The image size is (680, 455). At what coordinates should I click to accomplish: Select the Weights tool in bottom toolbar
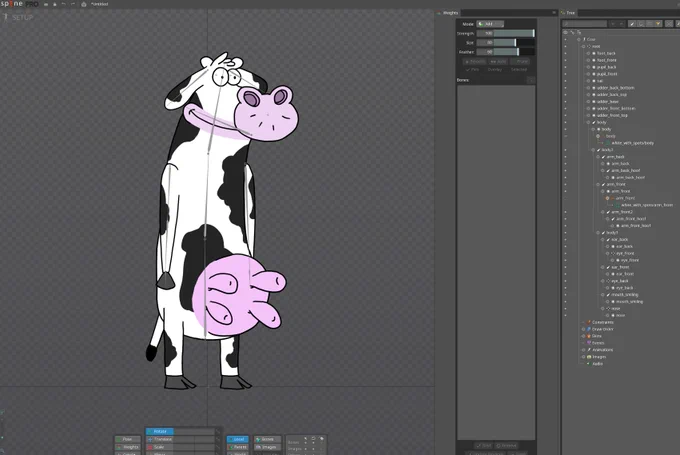coord(128,447)
